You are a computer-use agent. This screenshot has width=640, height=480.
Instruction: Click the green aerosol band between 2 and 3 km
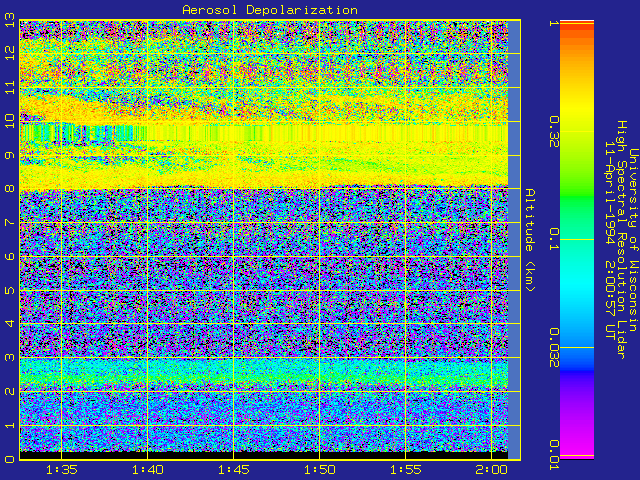point(264,373)
